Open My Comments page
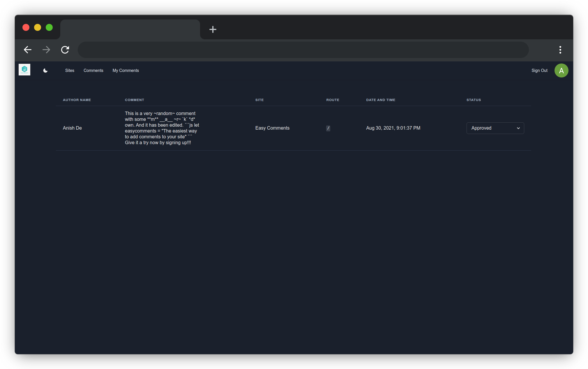588x369 pixels. pyautogui.click(x=126, y=70)
